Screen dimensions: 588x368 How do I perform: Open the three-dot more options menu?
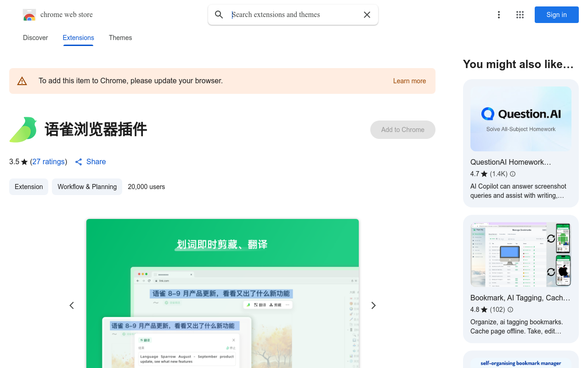coord(499,15)
